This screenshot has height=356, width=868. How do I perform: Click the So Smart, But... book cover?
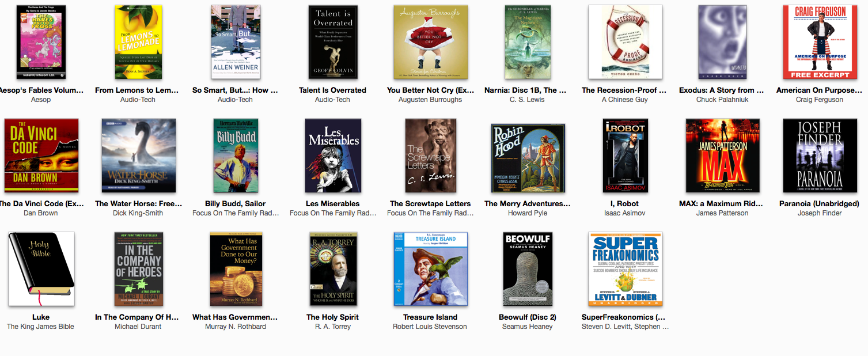pos(236,42)
